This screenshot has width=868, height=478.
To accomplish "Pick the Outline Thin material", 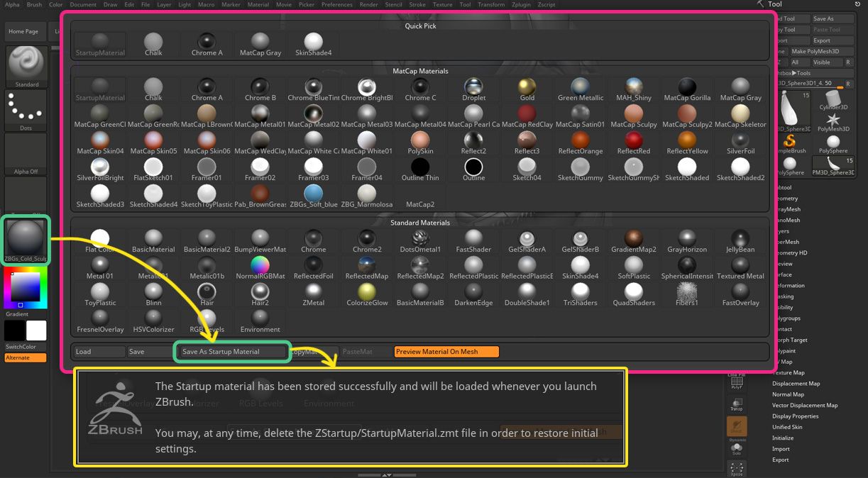I will click(x=420, y=169).
